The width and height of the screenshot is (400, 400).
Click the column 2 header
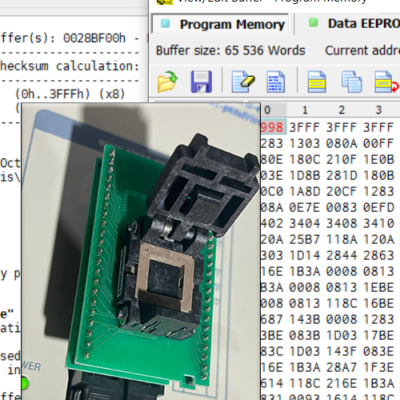point(342,110)
